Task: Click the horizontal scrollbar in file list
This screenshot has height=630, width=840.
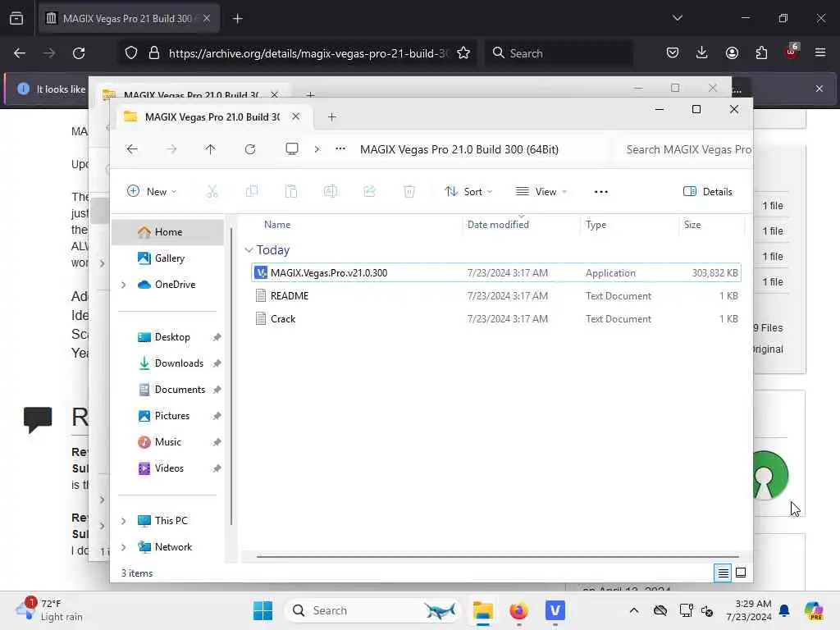Action: click(x=497, y=557)
